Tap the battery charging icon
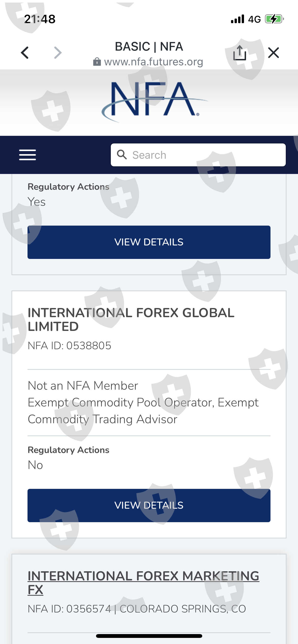Screen dimensions: 298x644 (x=274, y=19)
